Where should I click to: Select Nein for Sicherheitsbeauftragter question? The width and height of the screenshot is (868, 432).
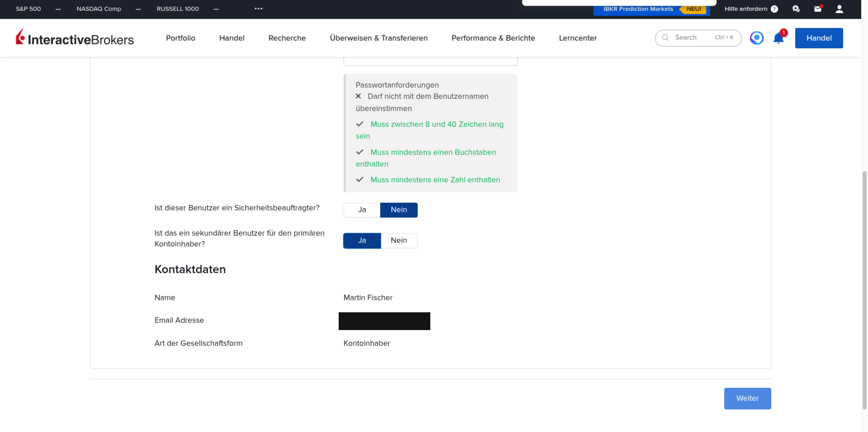399,210
